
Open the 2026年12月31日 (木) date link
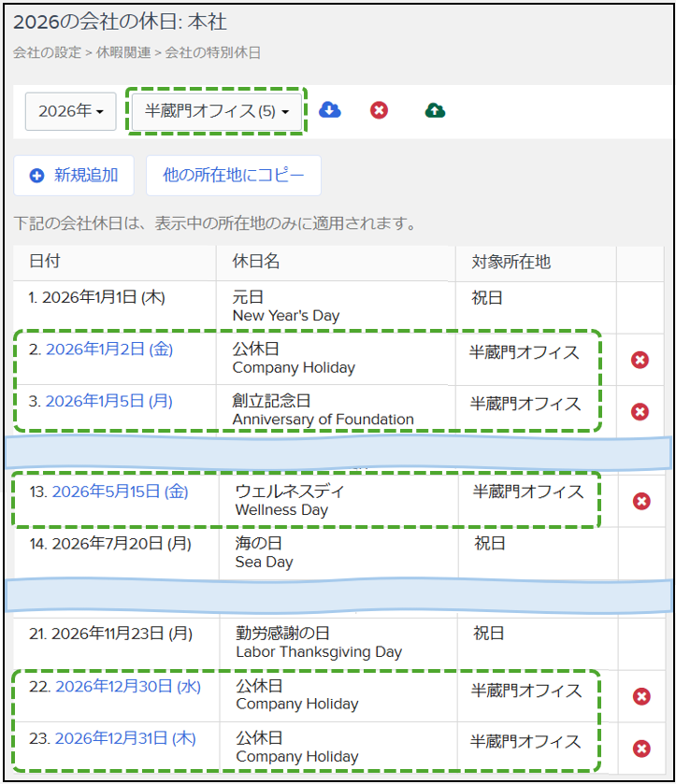125,738
